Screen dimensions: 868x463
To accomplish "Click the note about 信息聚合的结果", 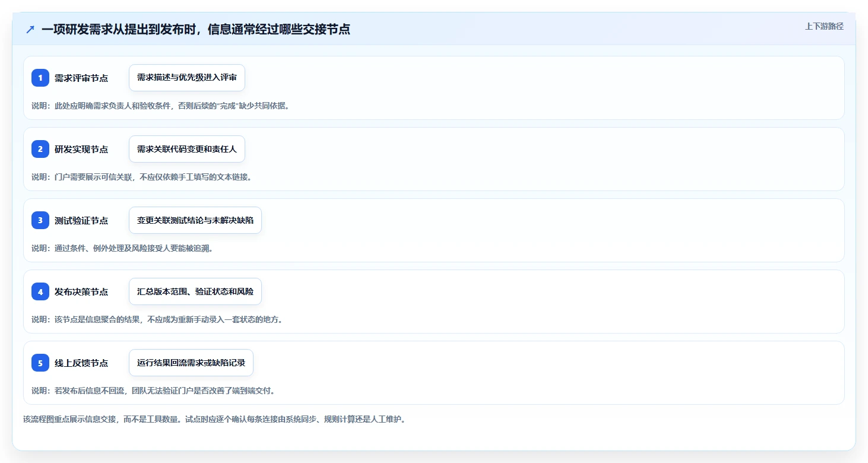I will coord(157,319).
